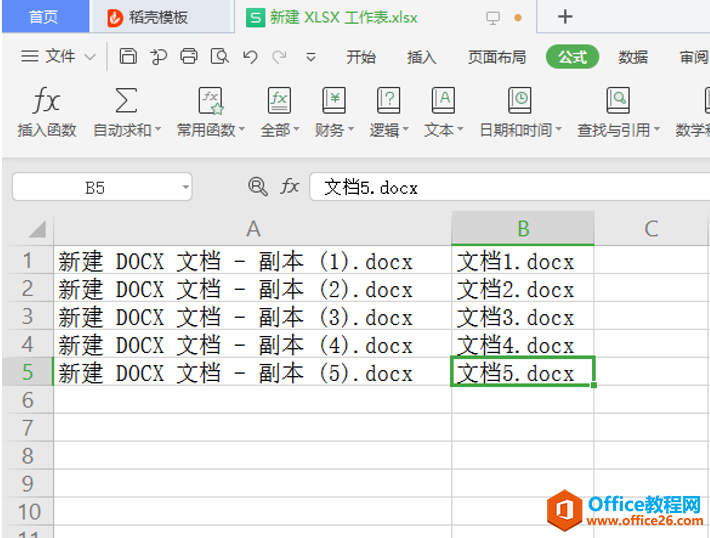
Task: Click cell B1 文档1.docx
Action: pos(523,260)
